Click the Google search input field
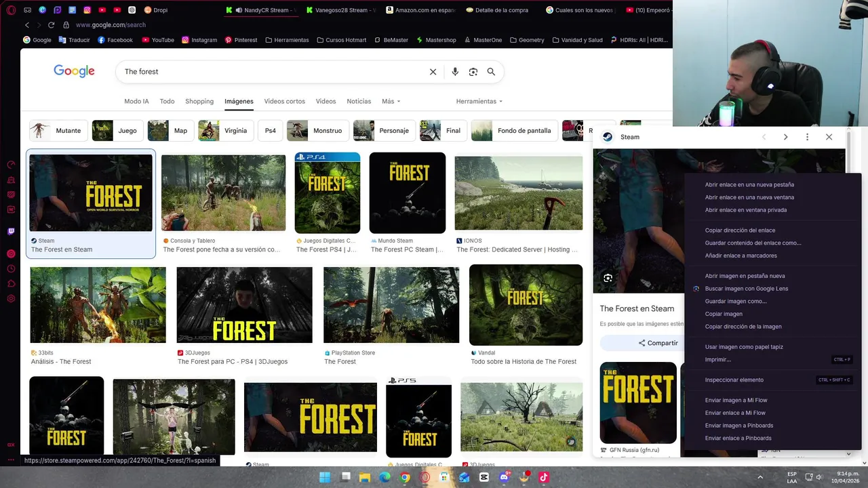The height and width of the screenshot is (488, 868). (x=271, y=72)
